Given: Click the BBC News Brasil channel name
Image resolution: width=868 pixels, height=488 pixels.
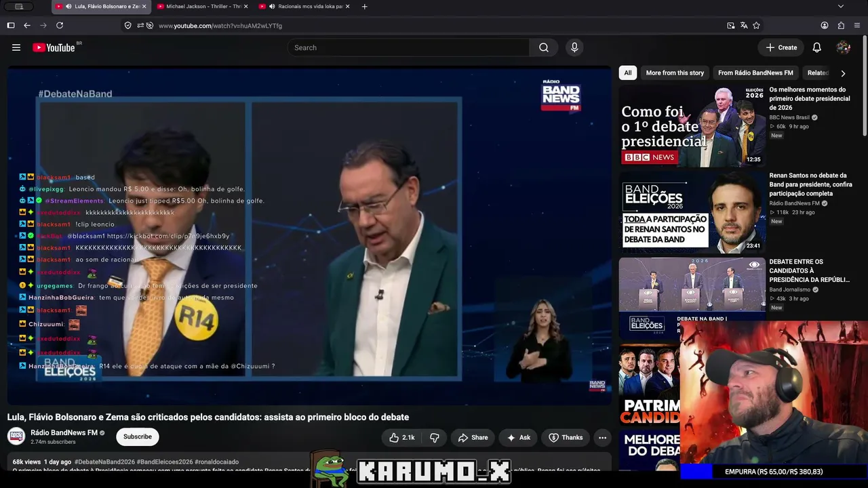Looking at the screenshot, I should click(x=789, y=117).
